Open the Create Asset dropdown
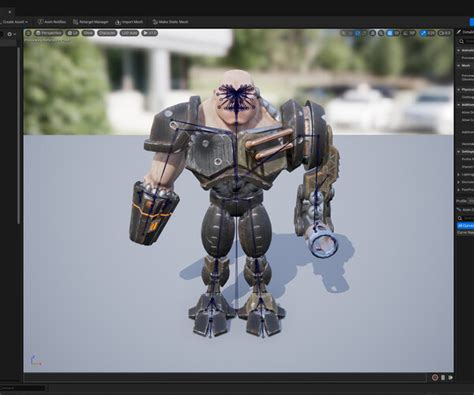The image size is (474, 395). [x=15, y=22]
